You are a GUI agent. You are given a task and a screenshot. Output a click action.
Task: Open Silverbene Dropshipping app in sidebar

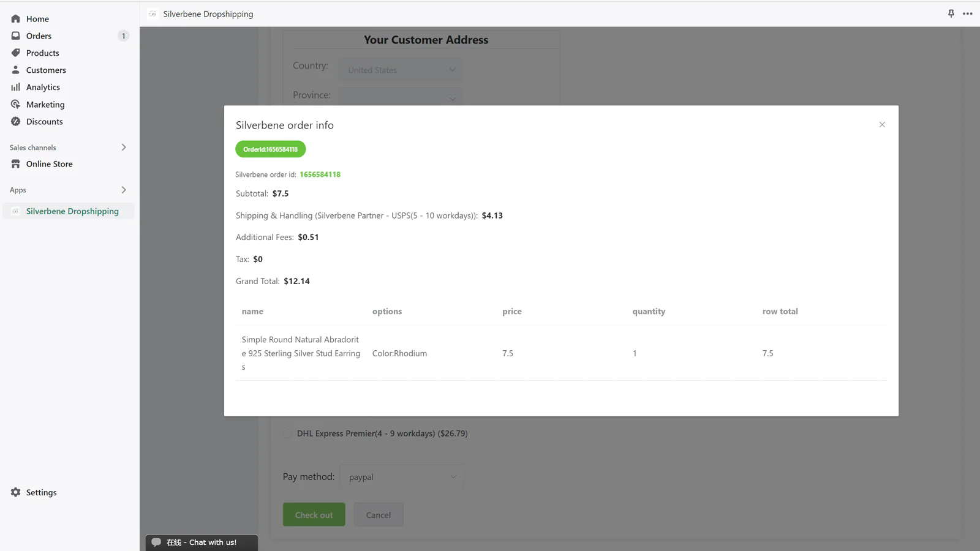click(72, 211)
